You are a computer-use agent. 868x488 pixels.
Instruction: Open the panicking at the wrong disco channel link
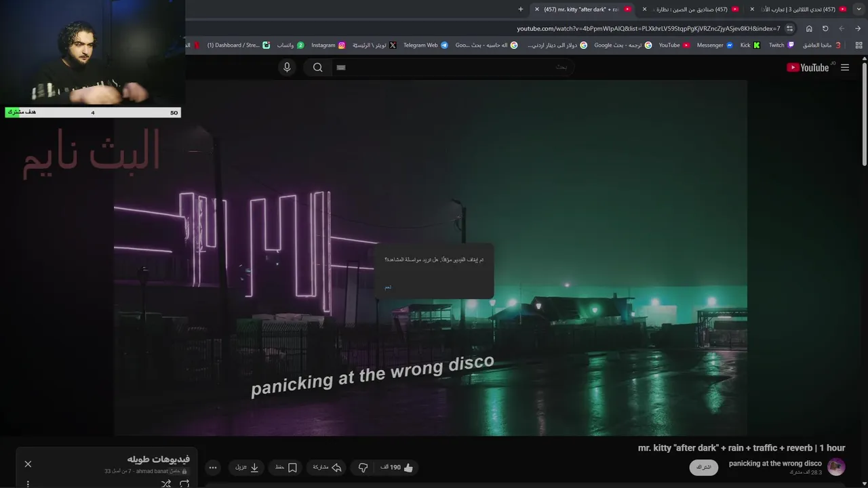pyautogui.click(x=775, y=464)
